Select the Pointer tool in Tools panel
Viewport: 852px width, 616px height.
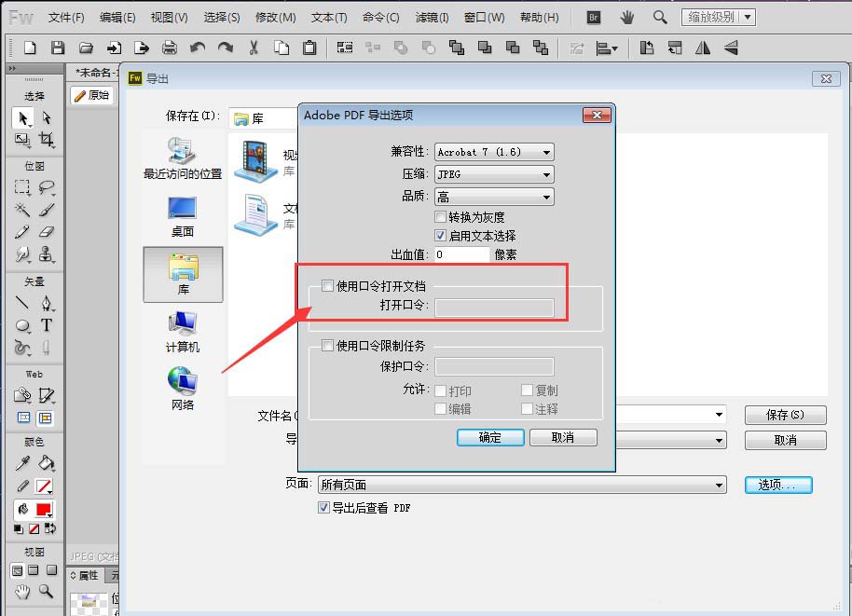point(22,117)
